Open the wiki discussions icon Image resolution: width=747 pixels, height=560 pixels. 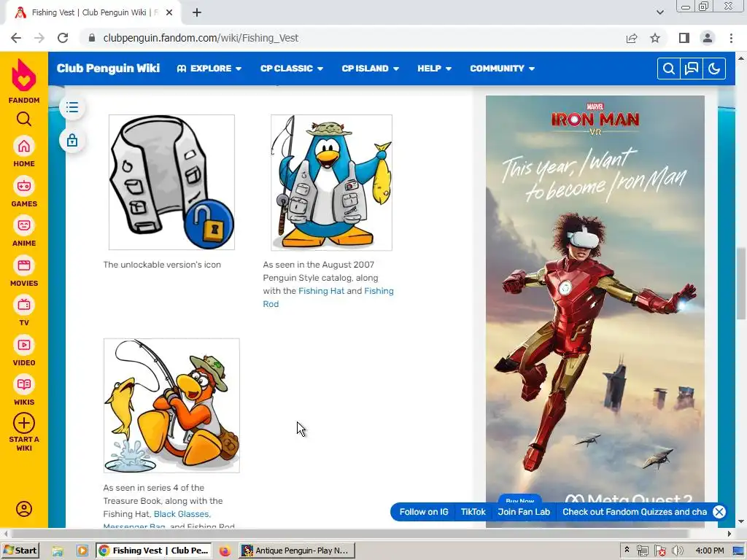692,69
